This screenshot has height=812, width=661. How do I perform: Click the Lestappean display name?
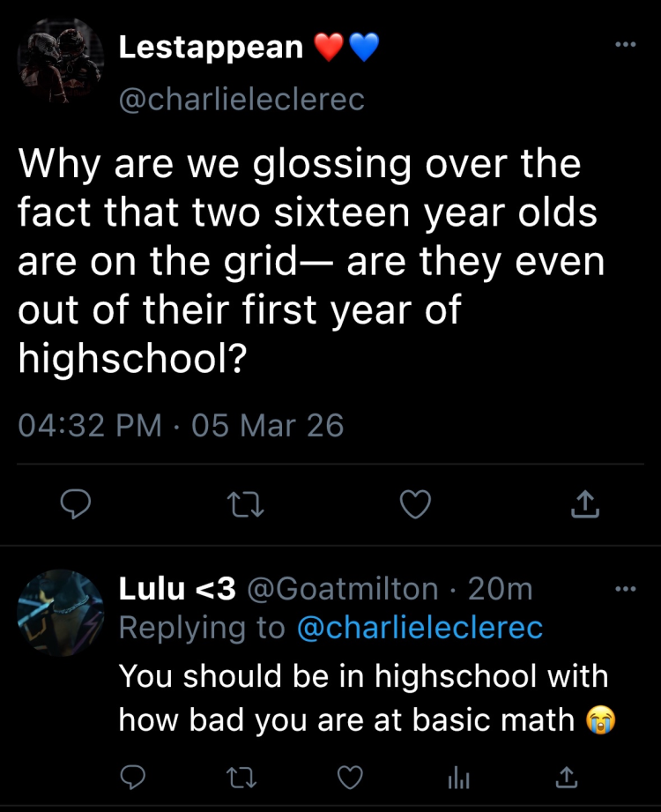point(211,48)
